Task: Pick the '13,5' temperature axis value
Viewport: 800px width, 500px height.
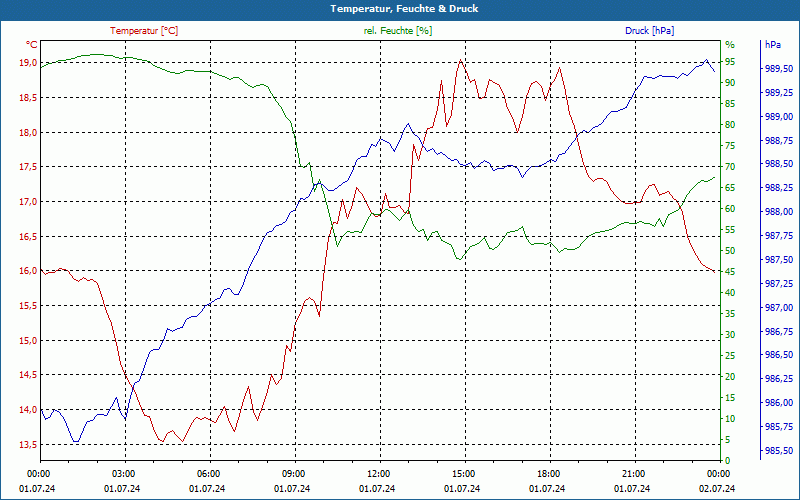Action: [x=28, y=444]
